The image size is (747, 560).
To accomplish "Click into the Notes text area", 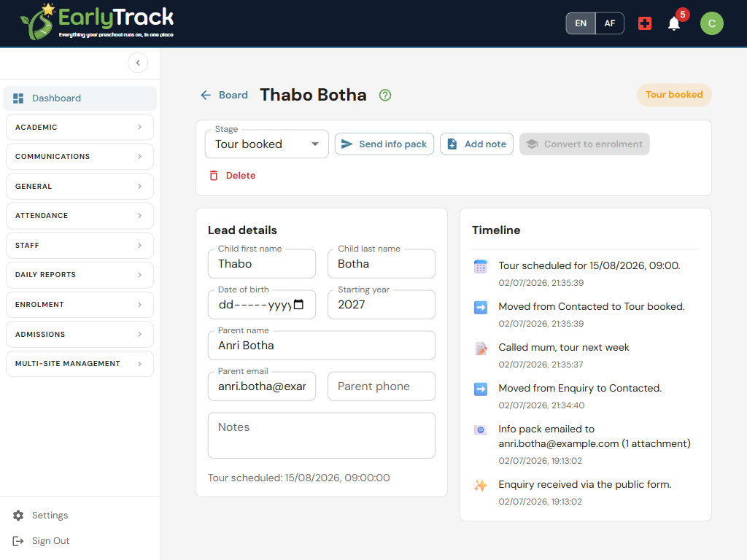I will 322,435.
